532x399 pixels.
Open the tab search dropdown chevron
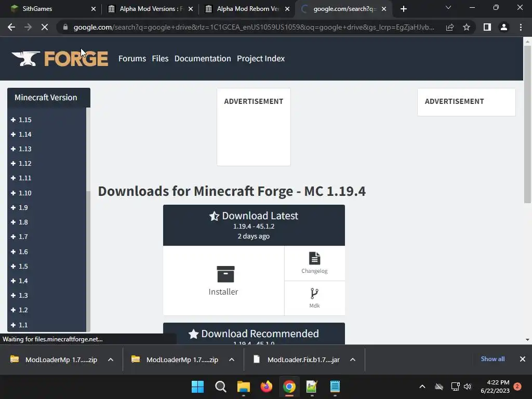tap(448, 7)
